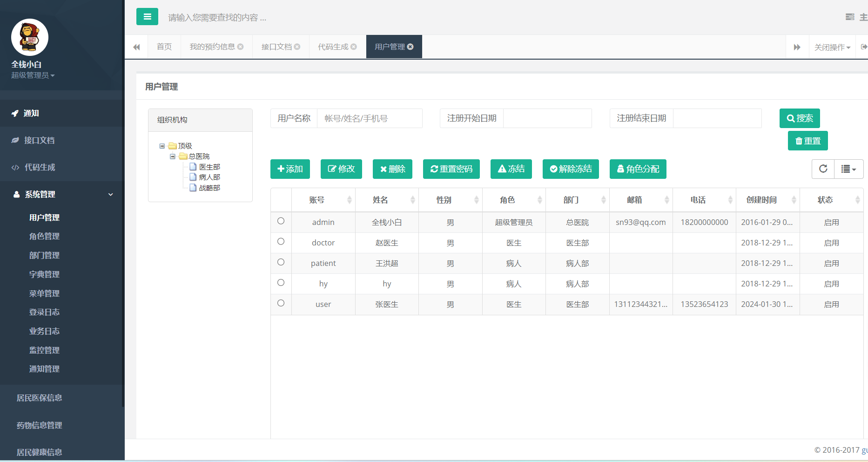Click the tab scroll-right double arrow
Viewport: 868px width, 462px height.
pyautogui.click(x=797, y=47)
